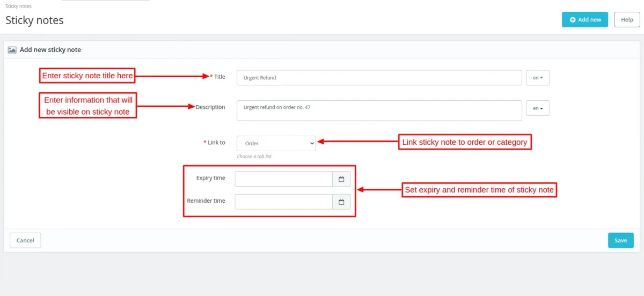This screenshot has width=644, height=296.
Task: Click the Expiry time calendar icon
Action: [x=341, y=179]
